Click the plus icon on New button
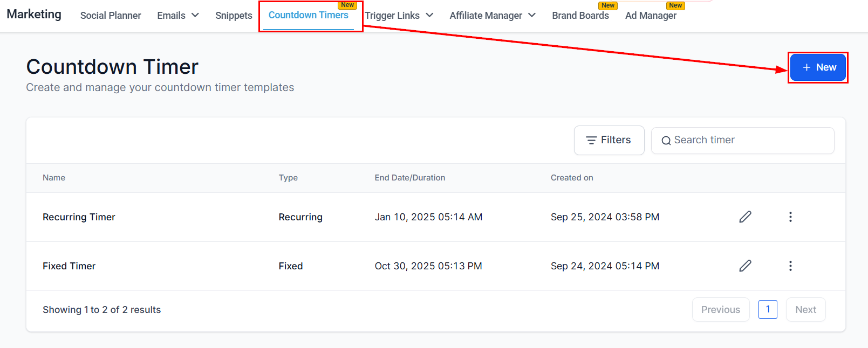Screen dimensions: 868x348 [807, 67]
